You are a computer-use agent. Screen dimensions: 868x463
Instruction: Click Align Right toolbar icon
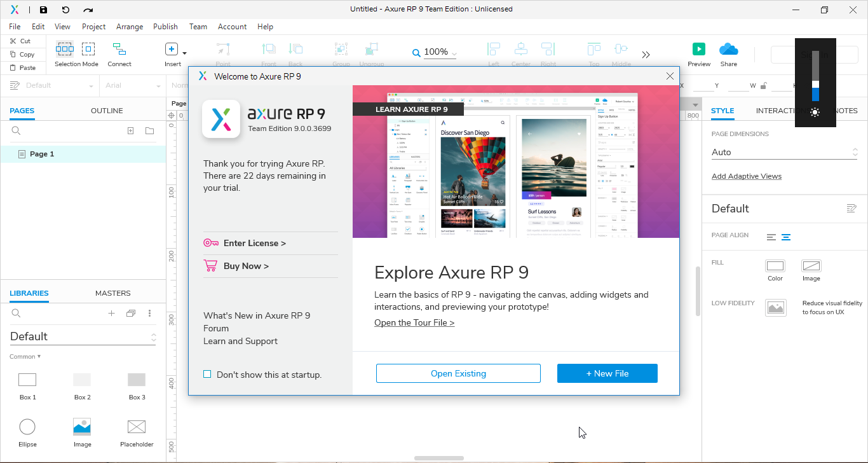548,49
